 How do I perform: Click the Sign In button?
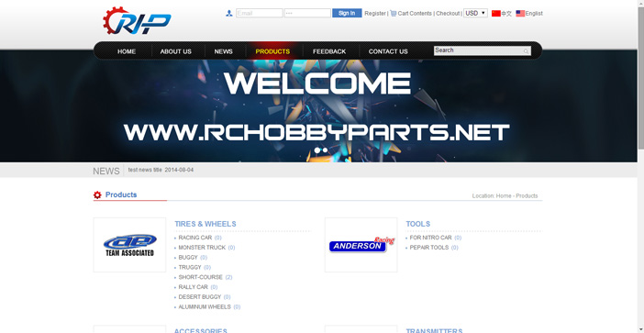347,13
